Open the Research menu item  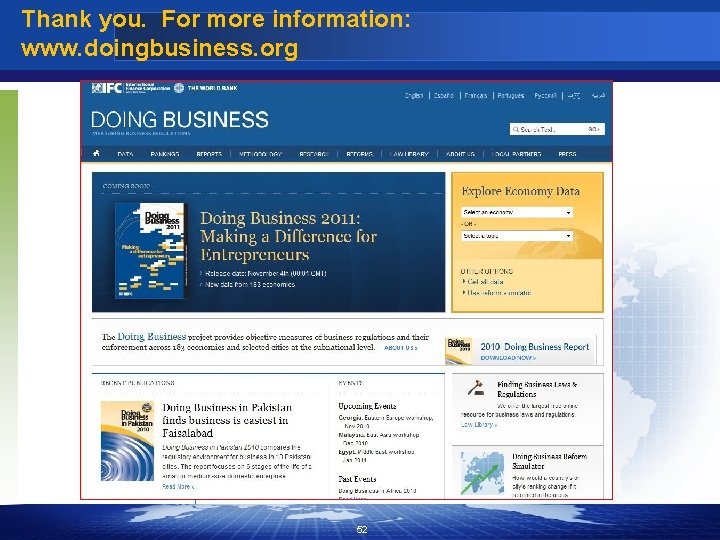(314, 154)
